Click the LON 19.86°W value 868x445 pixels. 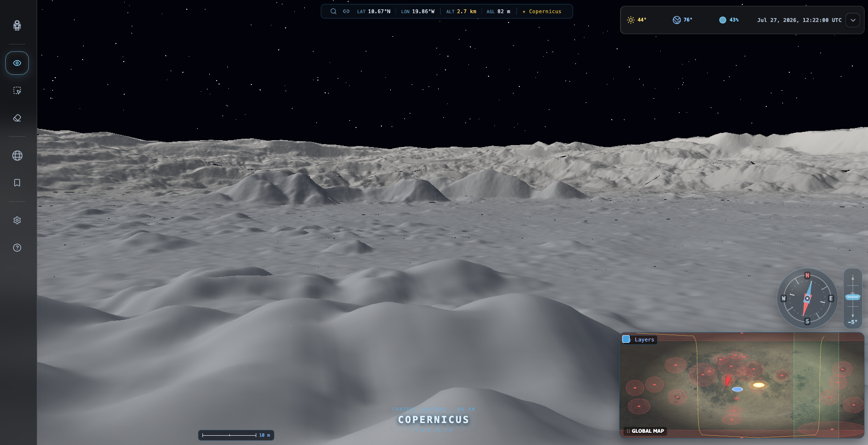point(418,11)
